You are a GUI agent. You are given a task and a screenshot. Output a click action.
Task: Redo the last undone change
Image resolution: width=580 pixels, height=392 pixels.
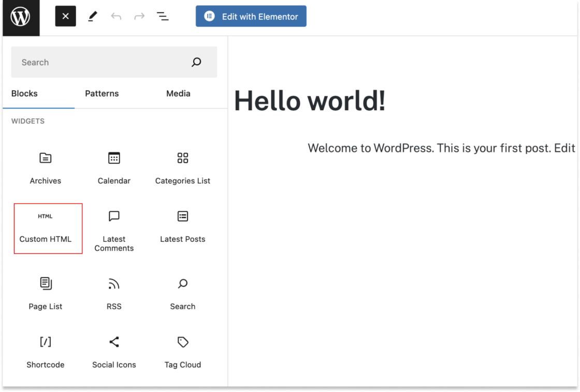(139, 16)
